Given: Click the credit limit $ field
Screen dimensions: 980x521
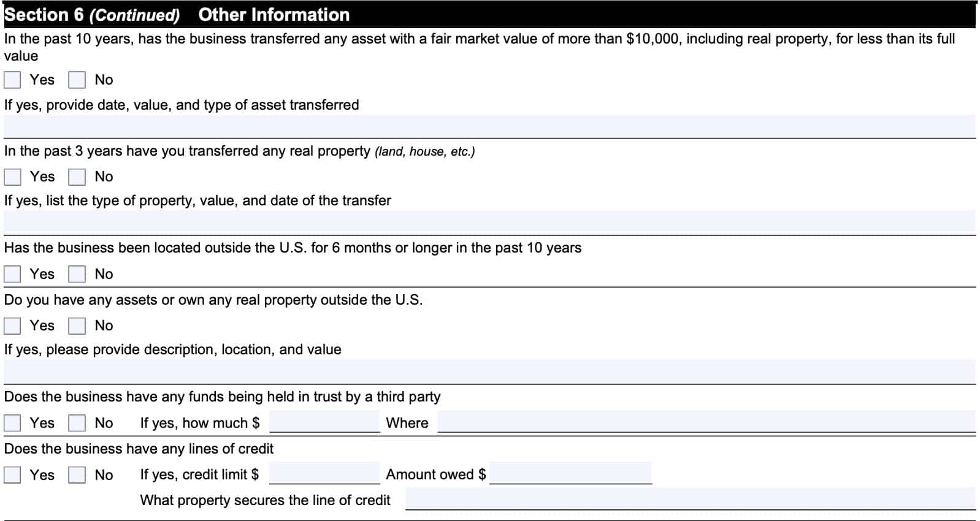Looking at the screenshot, I should pyautogui.click(x=324, y=473).
